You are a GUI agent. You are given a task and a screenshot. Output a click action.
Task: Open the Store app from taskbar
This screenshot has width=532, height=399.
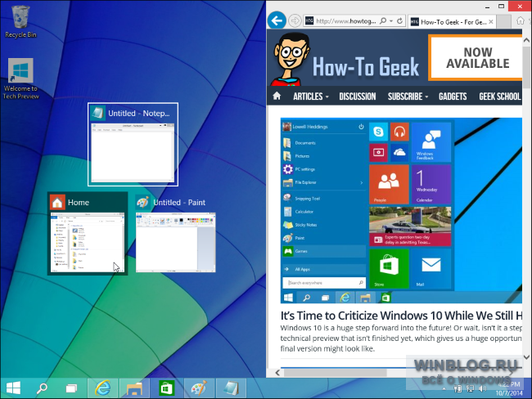pos(166,388)
